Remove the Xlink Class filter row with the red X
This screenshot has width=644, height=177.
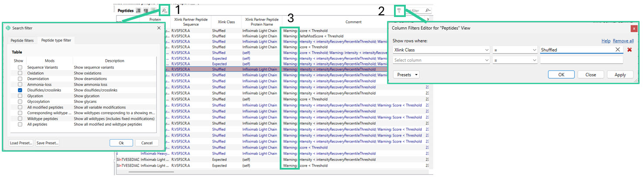pyautogui.click(x=630, y=50)
